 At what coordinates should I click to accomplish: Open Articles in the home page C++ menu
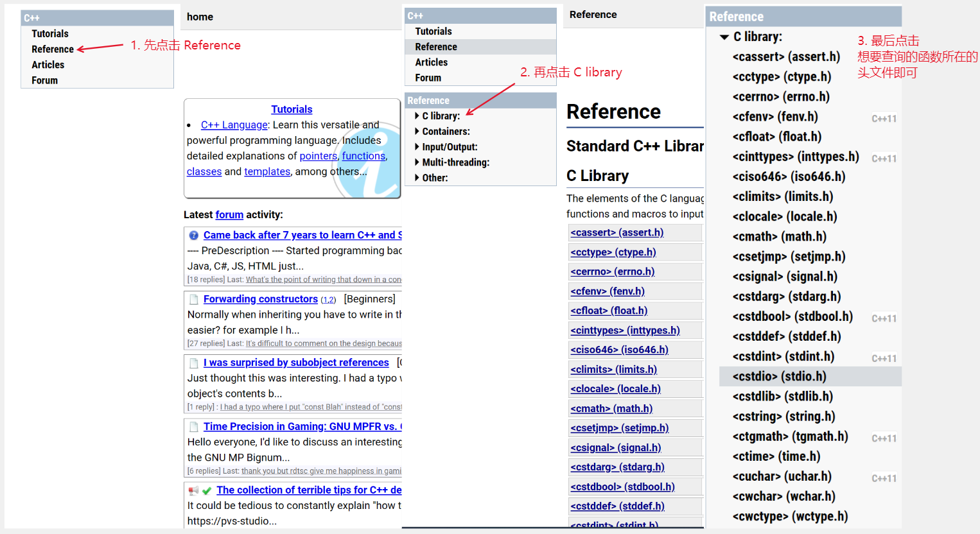48,64
